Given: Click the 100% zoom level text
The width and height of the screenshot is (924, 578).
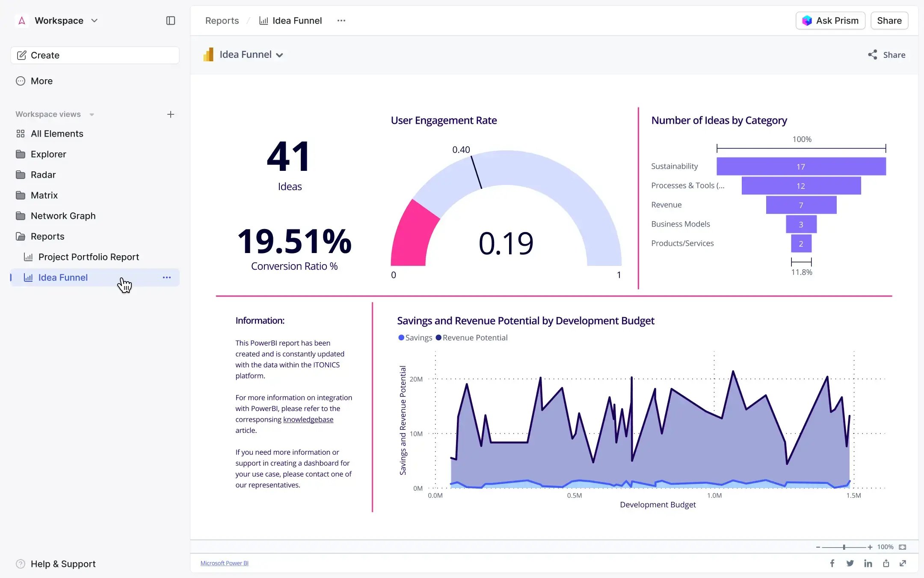Looking at the screenshot, I should [x=885, y=547].
